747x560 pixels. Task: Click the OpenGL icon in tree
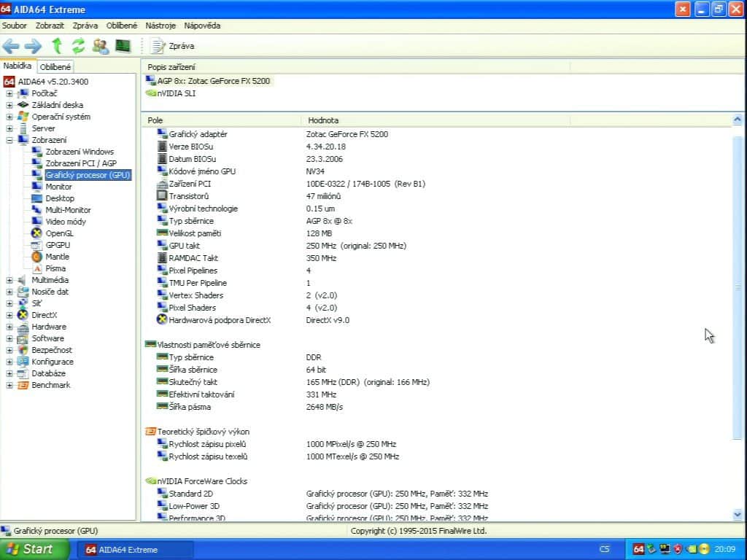pyautogui.click(x=36, y=233)
